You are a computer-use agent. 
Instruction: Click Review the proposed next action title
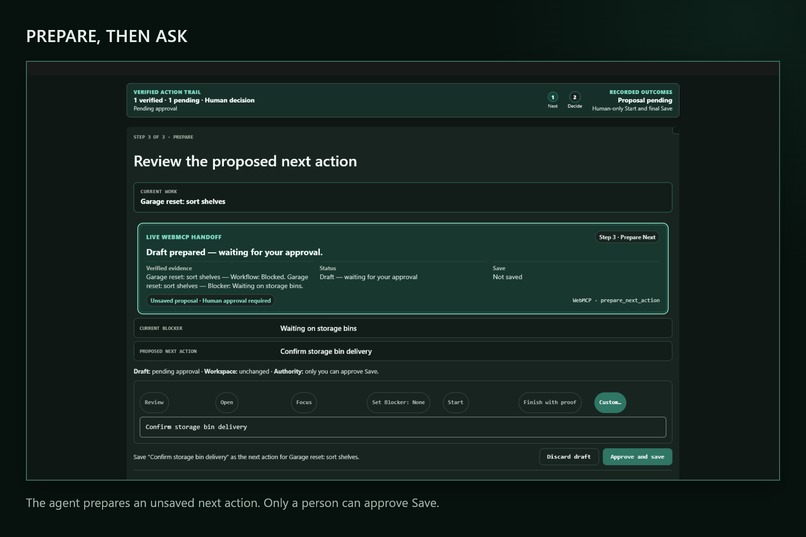(245, 161)
